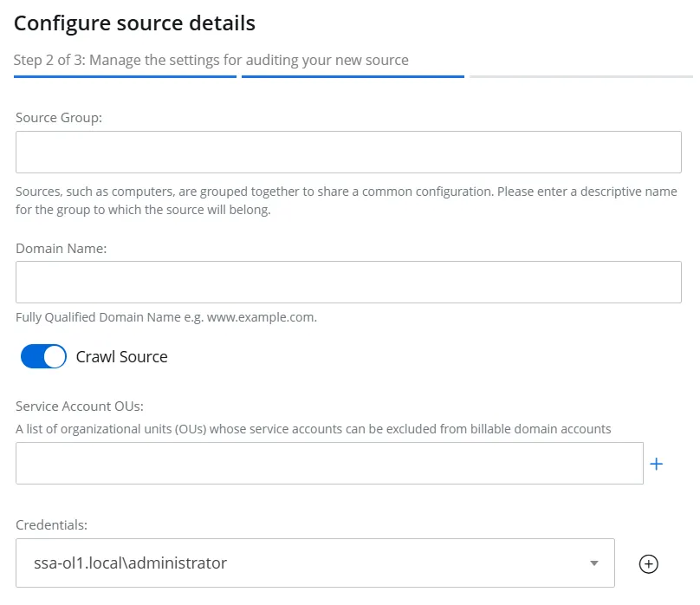Turn off the Crawl Source toggle

[43, 356]
